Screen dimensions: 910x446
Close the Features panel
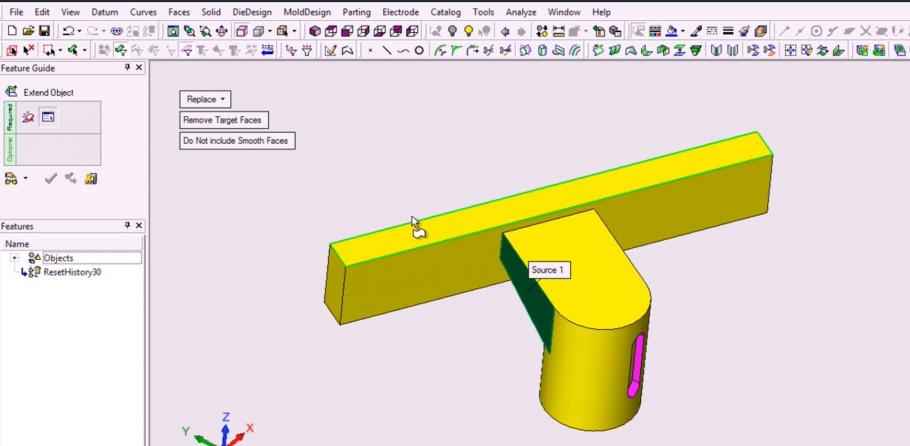[x=139, y=226]
